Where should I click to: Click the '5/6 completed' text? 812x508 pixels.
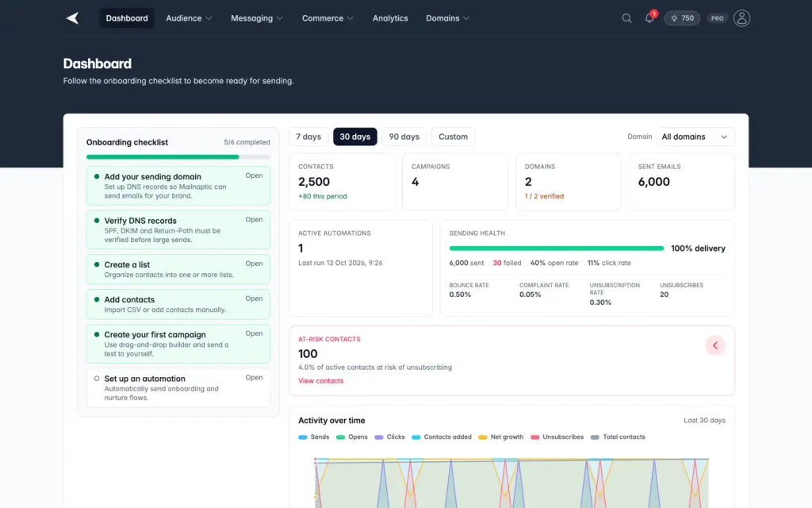247,142
